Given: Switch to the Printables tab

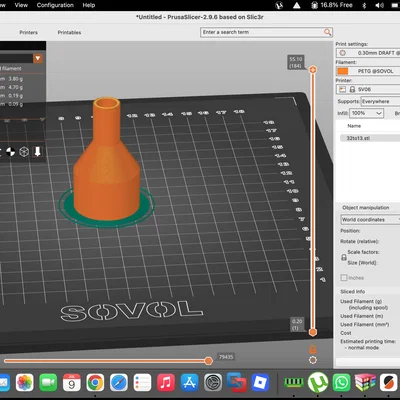Looking at the screenshot, I should tap(69, 32).
